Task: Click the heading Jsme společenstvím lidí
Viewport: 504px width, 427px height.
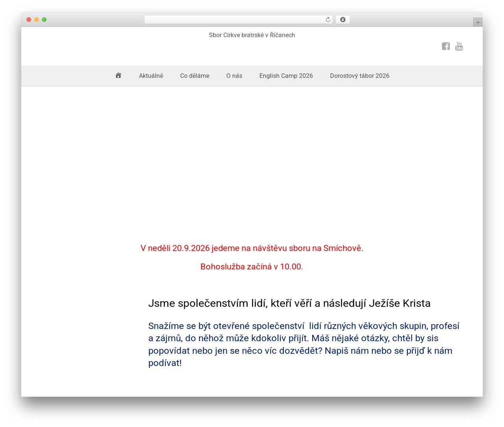Action: pyautogui.click(x=289, y=303)
